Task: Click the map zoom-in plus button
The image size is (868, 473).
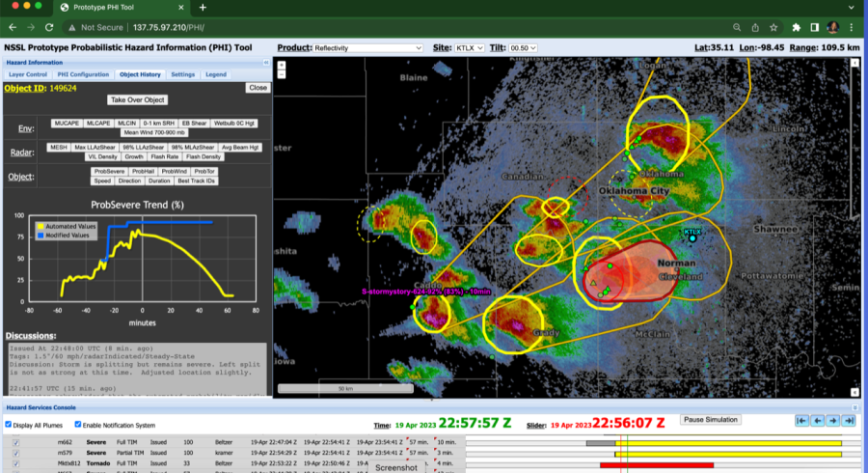Action: (x=281, y=65)
